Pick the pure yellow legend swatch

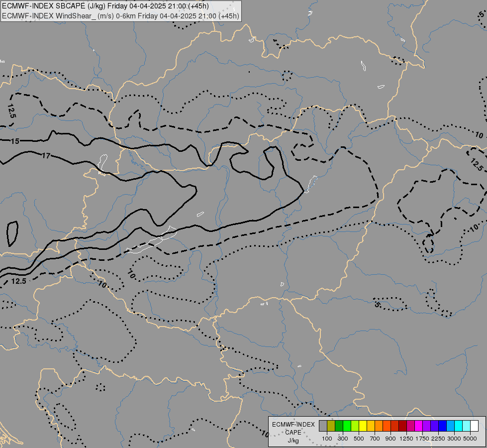tap(363, 426)
